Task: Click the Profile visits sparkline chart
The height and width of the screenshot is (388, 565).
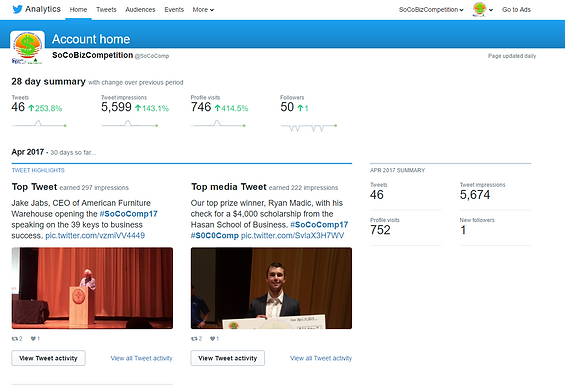Action: coord(218,124)
